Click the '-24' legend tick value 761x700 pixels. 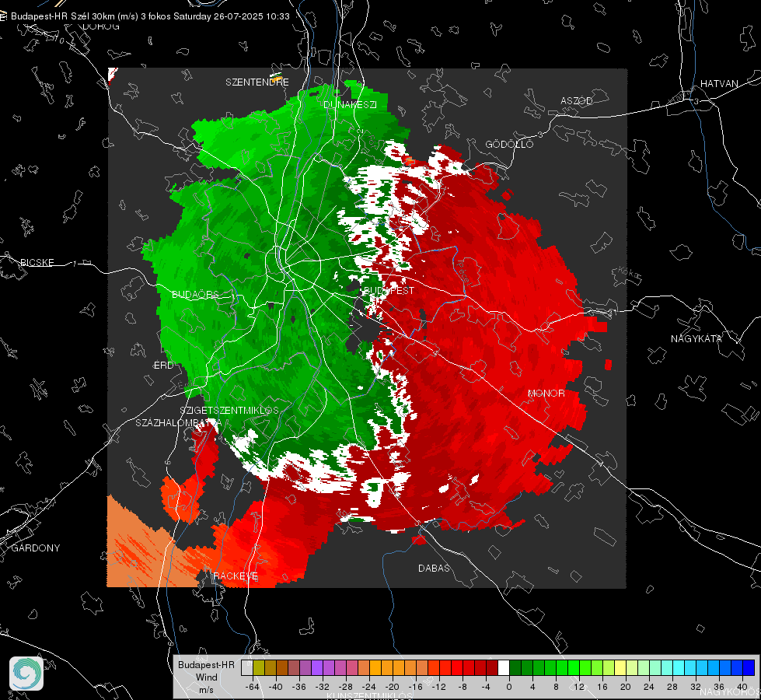tap(369, 687)
